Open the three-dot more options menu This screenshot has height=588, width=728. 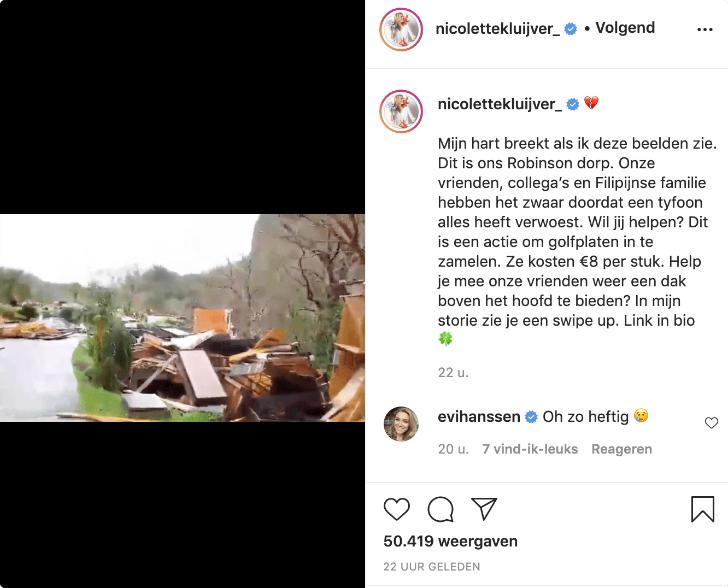coord(705,30)
